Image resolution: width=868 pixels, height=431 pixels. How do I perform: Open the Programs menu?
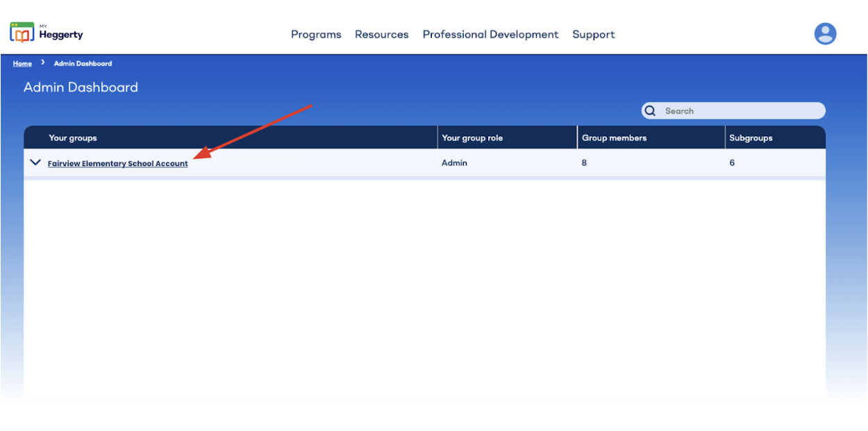(316, 34)
